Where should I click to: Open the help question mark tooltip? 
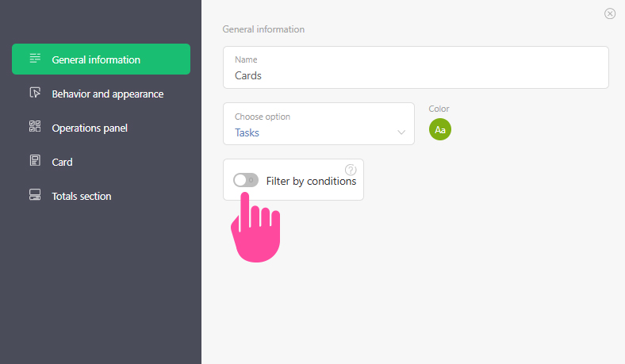click(x=351, y=170)
